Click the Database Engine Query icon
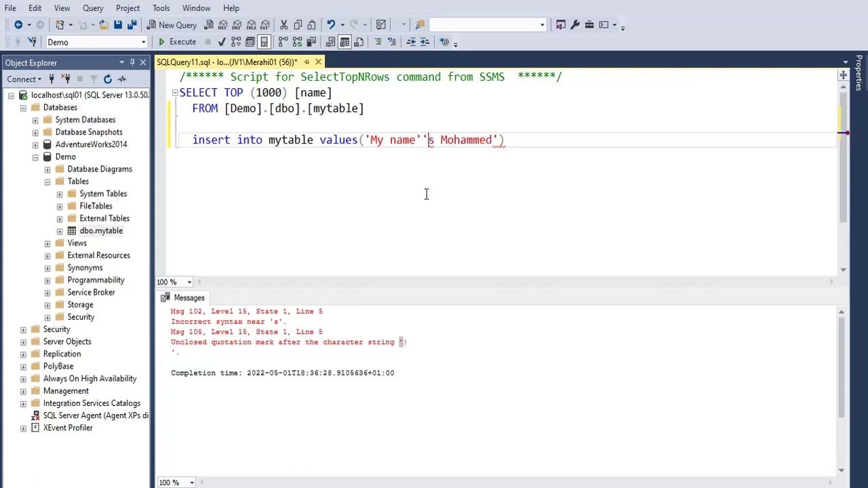This screenshot has height=488, width=868. [209, 25]
